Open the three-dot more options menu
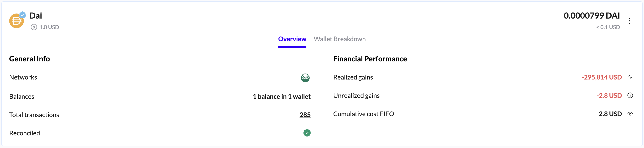The image size is (644, 148). (629, 21)
